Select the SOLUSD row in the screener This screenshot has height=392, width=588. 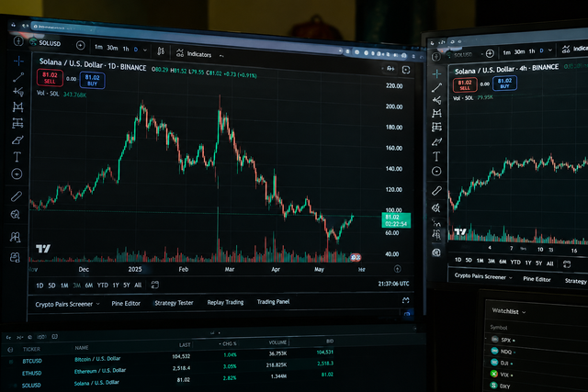point(171,381)
